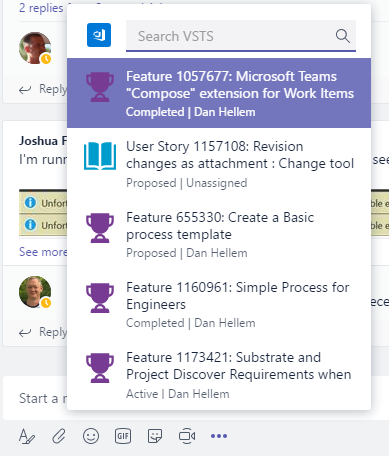Click the 2 replies link

[41, 8]
